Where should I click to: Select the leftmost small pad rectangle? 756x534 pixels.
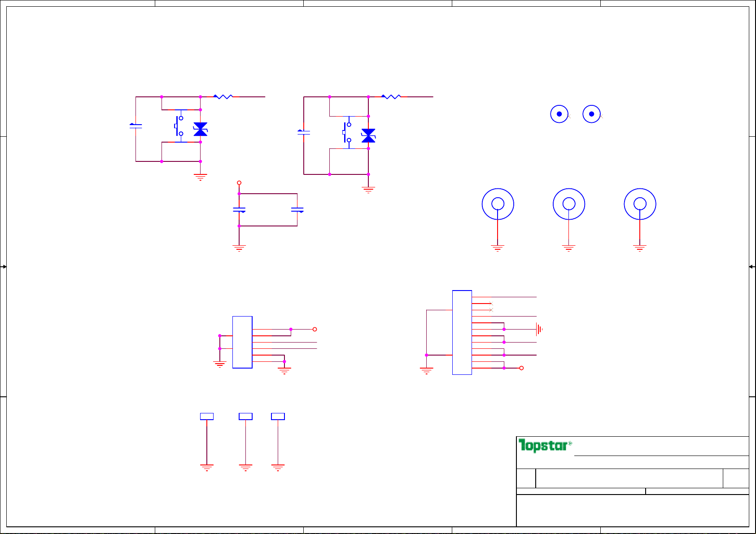[207, 417]
